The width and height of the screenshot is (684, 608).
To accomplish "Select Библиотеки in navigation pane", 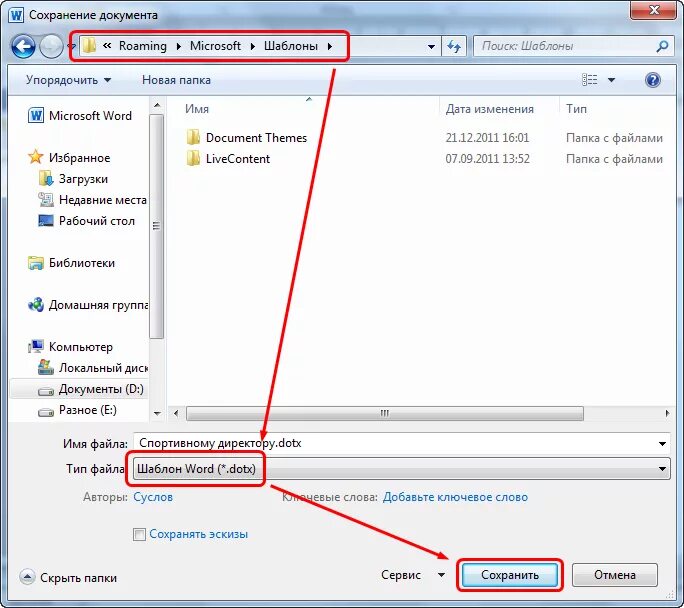I will click(82, 263).
